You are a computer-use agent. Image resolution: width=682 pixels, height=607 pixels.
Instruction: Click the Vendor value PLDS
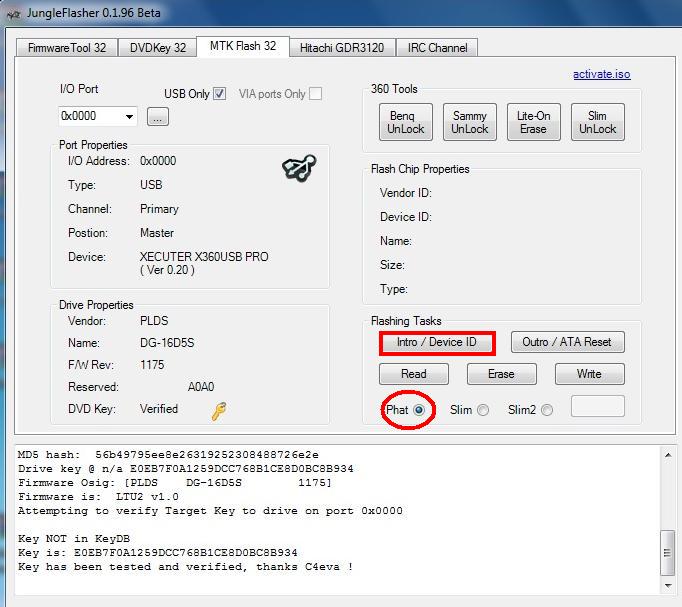click(x=154, y=321)
